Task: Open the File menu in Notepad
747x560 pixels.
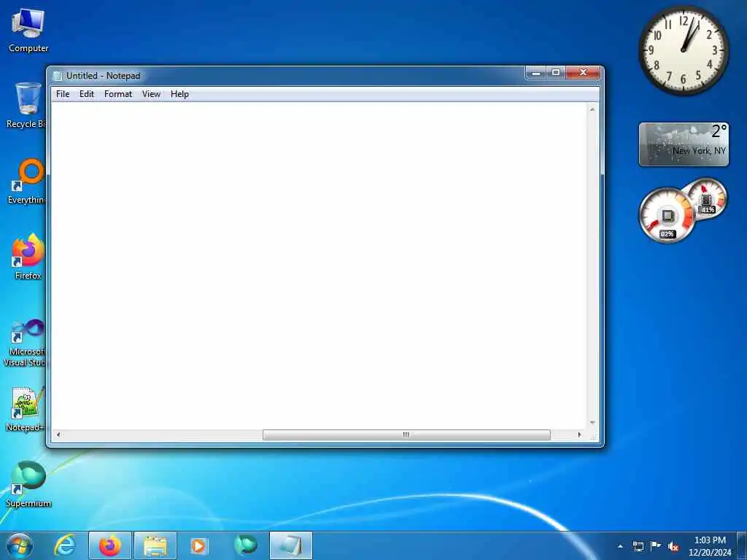Action: click(x=63, y=94)
